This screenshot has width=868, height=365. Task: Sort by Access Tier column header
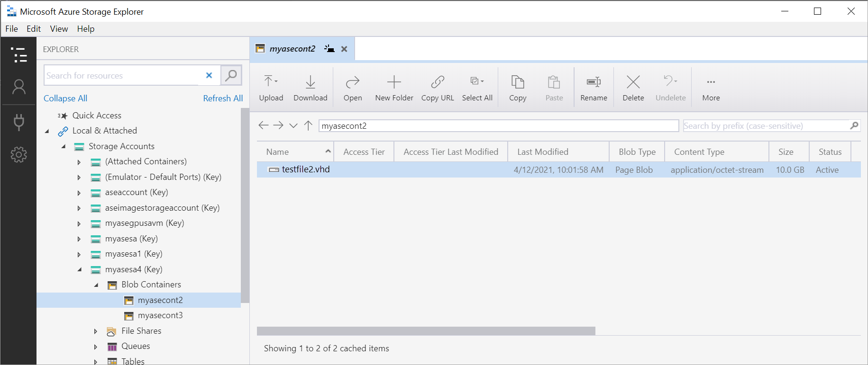(x=364, y=151)
